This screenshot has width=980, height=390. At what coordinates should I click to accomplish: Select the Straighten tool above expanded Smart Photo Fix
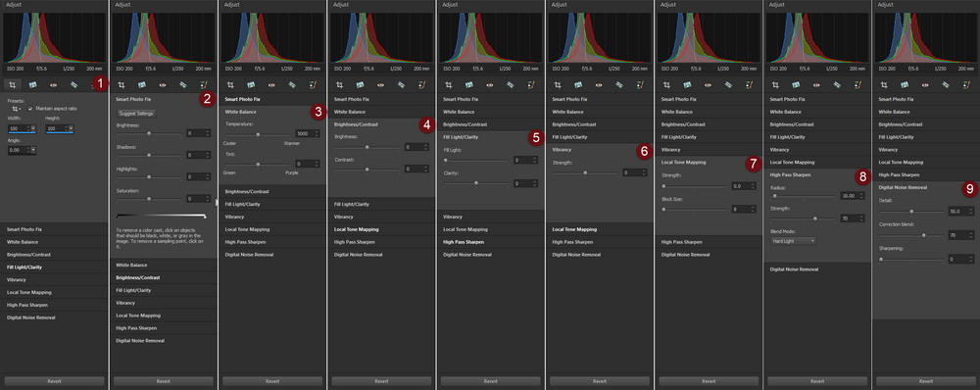click(x=142, y=84)
